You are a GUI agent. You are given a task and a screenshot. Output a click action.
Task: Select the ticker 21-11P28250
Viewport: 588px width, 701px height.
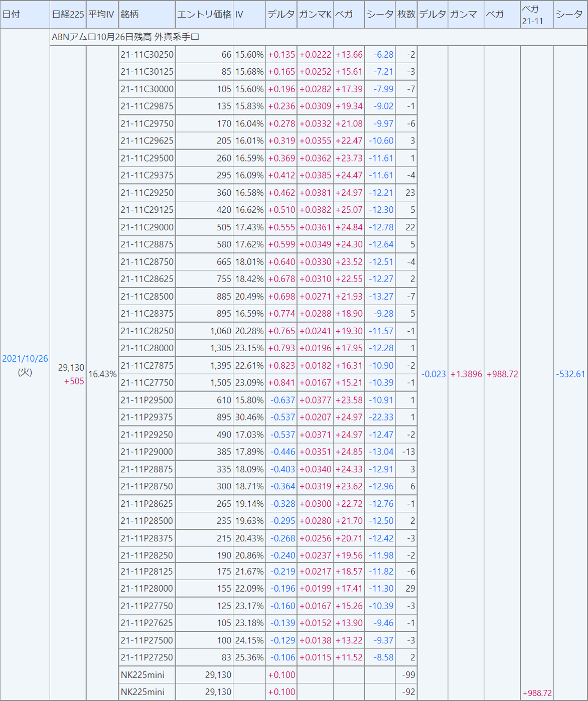146,556
